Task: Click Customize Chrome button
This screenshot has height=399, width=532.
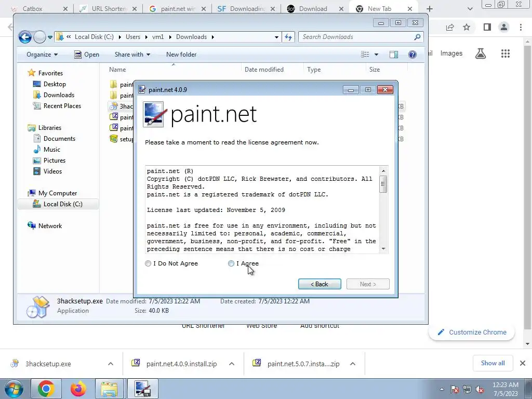Action: pyautogui.click(x=472, y=332)
